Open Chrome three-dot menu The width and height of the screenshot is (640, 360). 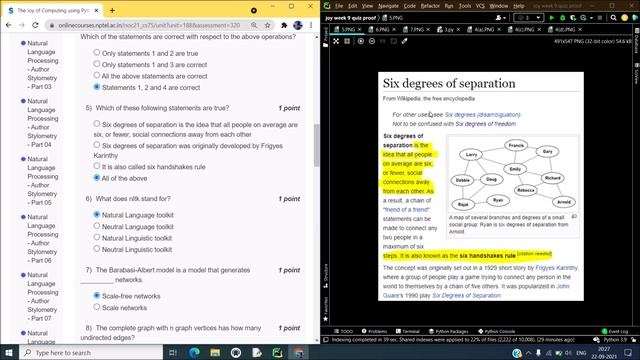click(x=311, y=25)
